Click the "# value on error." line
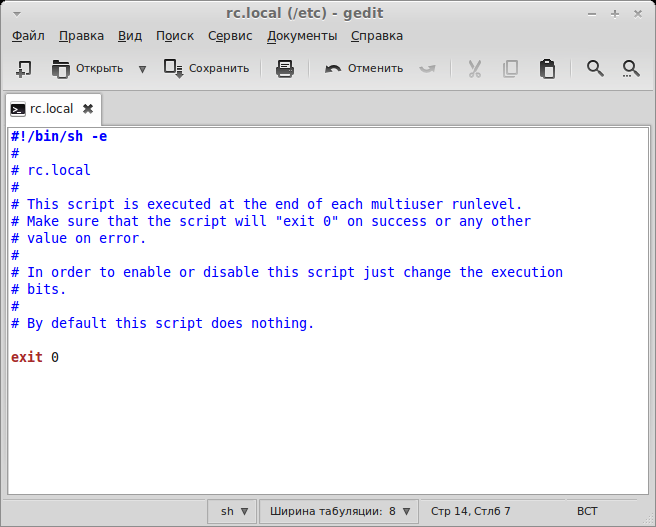 pos(78,238)
